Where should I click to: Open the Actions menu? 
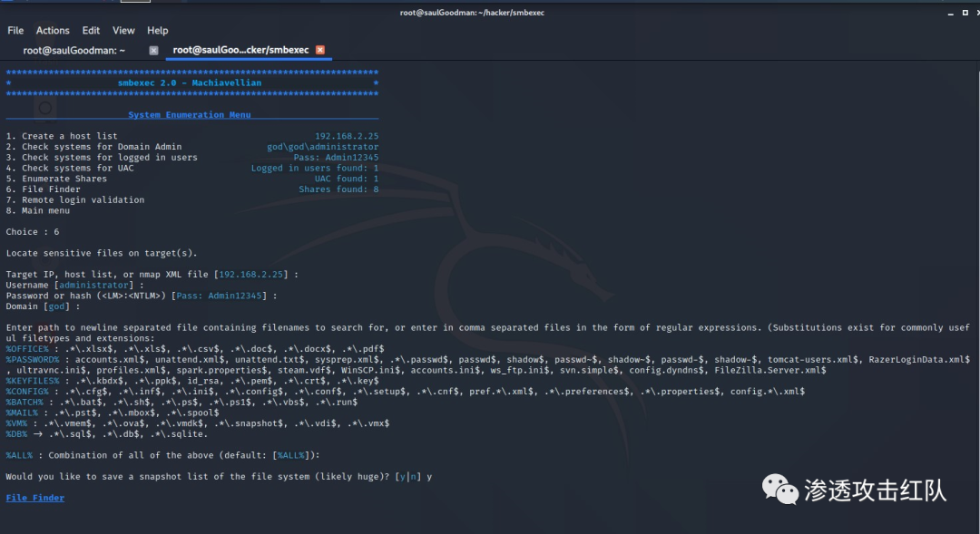click(53, 31)
